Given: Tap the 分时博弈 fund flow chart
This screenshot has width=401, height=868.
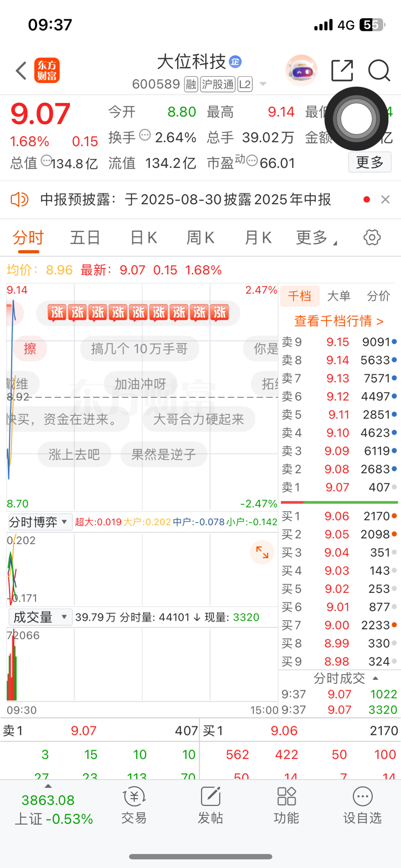Looking at the screenshot, I should [142, 569].
